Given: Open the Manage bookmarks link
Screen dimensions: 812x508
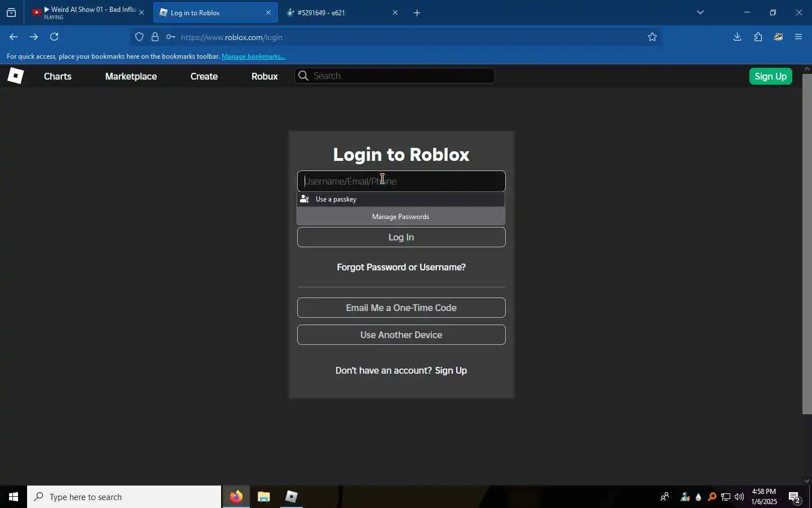Looking at the screenshot, I should [x=254, y=56].
